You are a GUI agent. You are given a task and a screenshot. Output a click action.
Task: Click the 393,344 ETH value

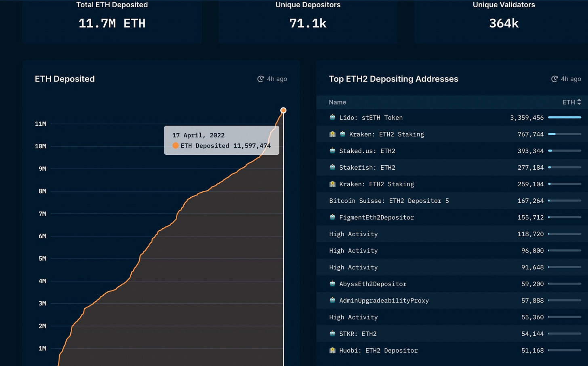point(531,151)
